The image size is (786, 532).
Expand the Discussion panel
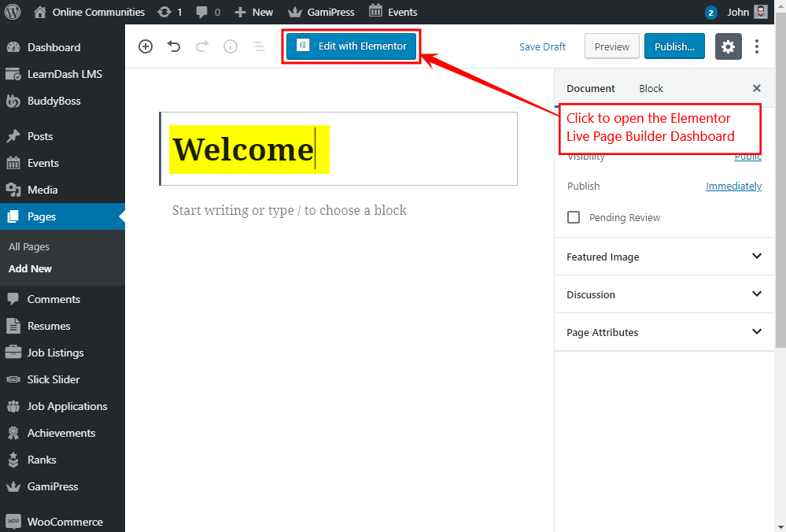click(x=663, y=294)
